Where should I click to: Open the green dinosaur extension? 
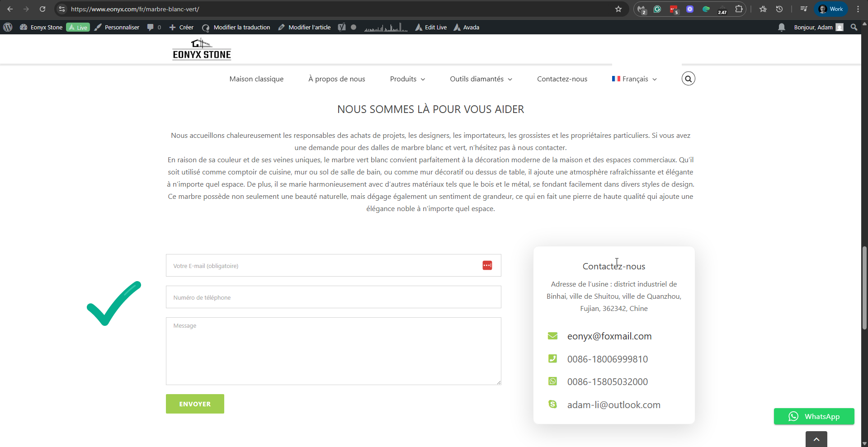pos(706,9)
